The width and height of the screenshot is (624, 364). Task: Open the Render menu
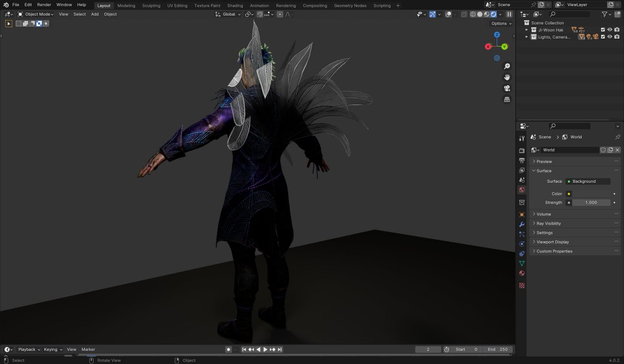(44, 5)
